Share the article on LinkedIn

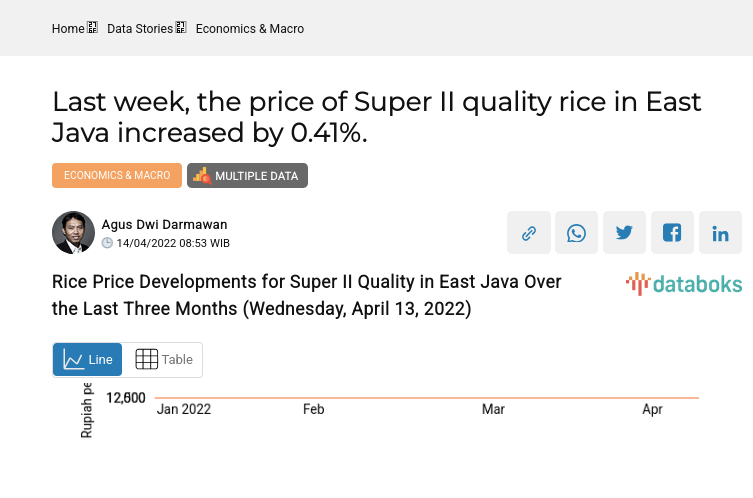pyautogui.click(x=720, y=233)
